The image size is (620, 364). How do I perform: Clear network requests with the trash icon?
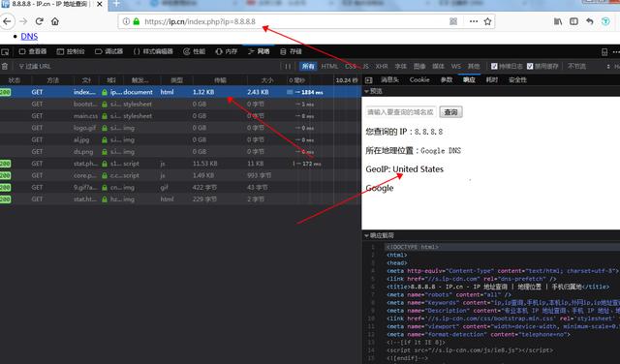[5, 67]
